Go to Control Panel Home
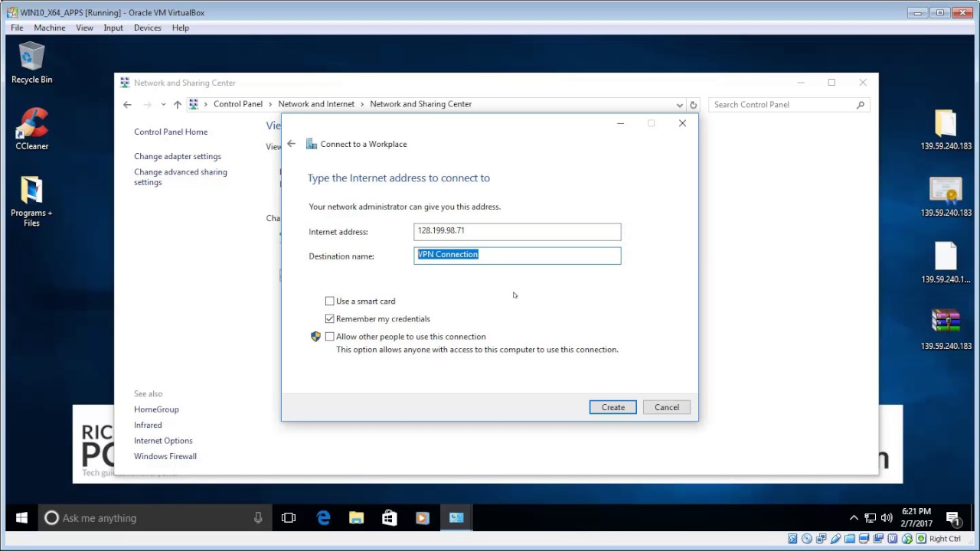This screenshot has height=551, width=980. coord(171,132)
